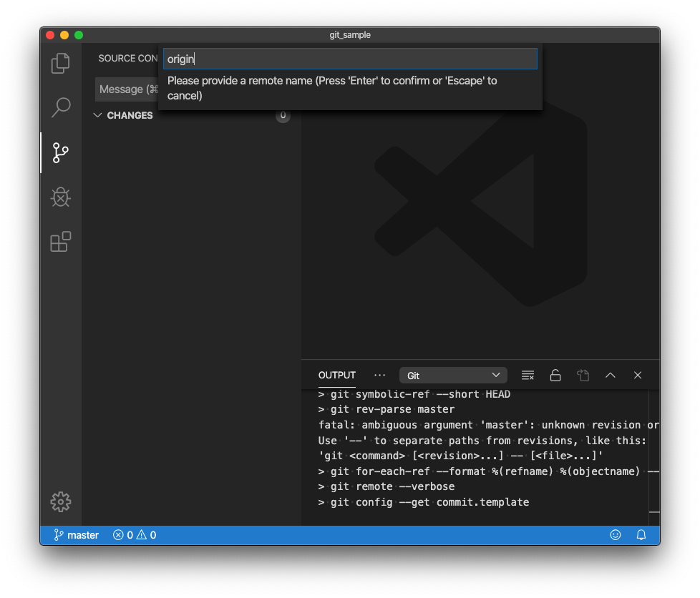Screen dimensions: 700x598
Task: Click the SOURCE CONTROL panel title
Action: [x=128, y=59]
